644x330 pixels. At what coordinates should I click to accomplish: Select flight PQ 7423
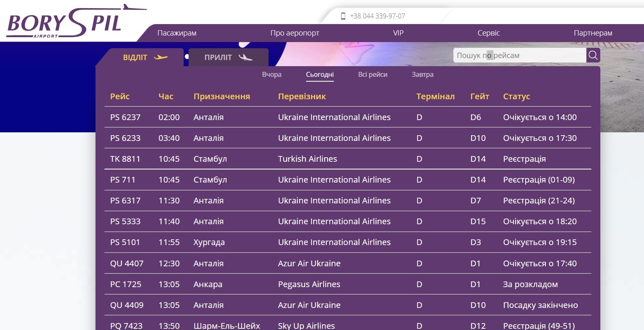126,326
